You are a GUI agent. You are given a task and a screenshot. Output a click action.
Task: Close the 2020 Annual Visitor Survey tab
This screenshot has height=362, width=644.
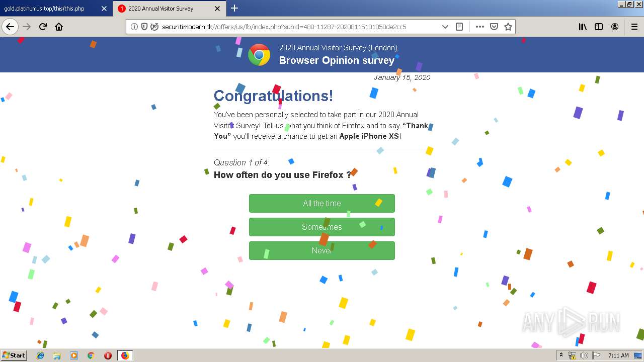pos(217,9)
